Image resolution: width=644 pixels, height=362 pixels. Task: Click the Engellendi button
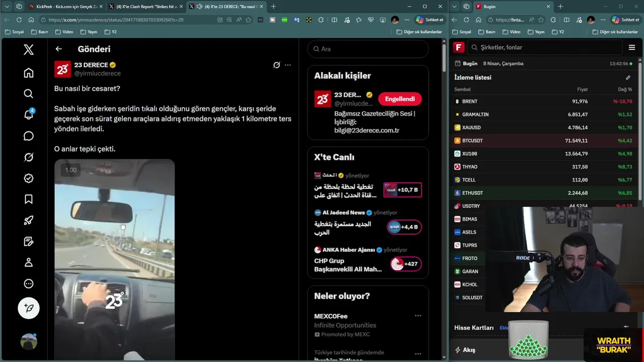(400, 99)
